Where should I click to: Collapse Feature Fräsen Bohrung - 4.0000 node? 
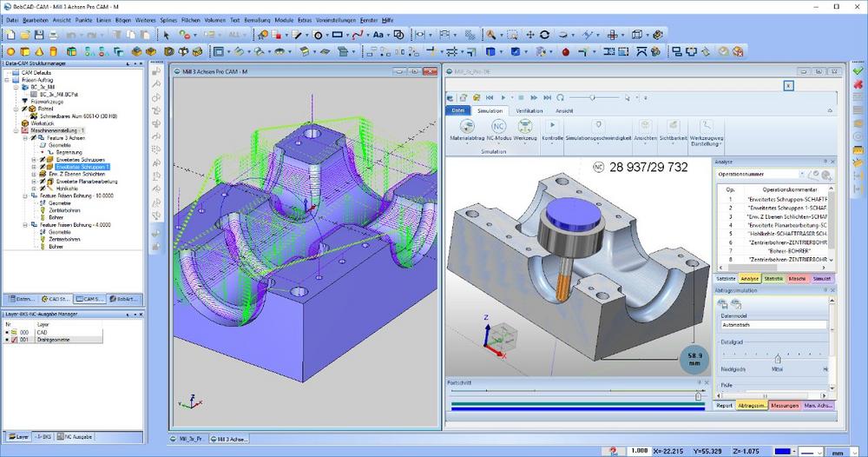[25, 225]
